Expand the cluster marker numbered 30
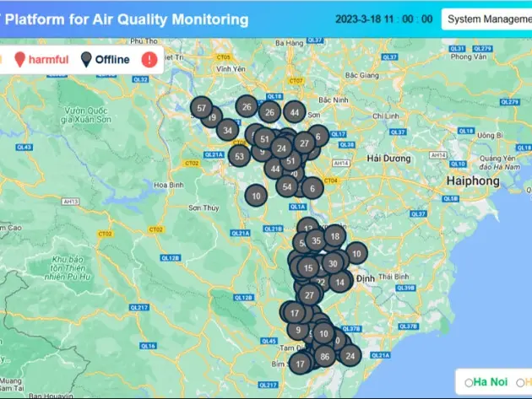This screenshot has width=532, height=399. [333, 263]
